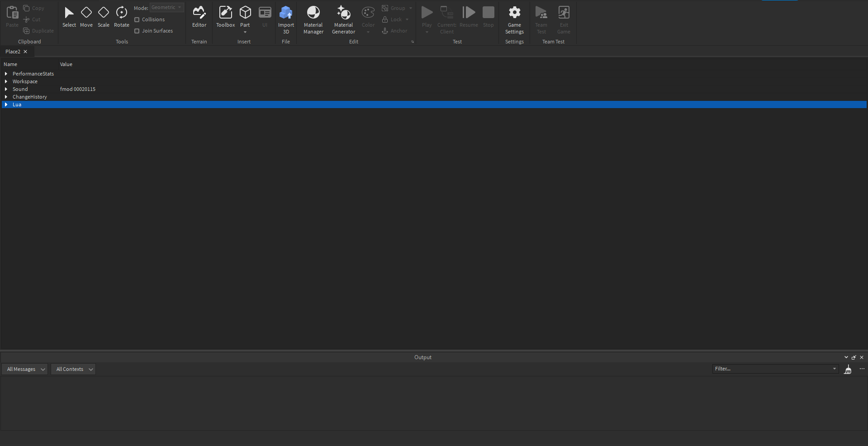Insert a Part into the workspace
Screen dimensions: 868x446
(245, 14)
